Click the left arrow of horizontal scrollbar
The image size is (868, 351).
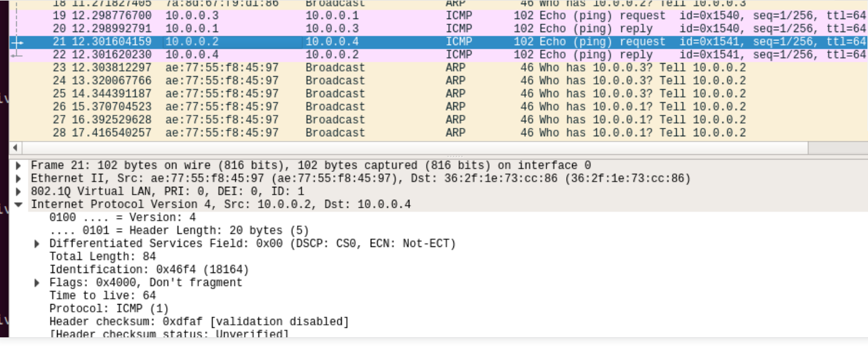(x=15, y=148)
